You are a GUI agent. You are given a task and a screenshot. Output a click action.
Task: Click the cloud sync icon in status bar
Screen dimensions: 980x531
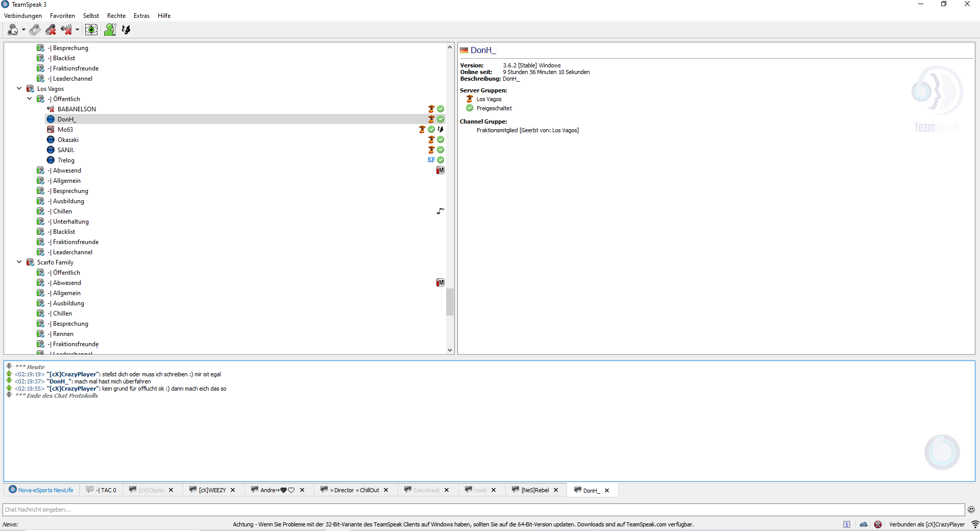[x=864, y=524]
